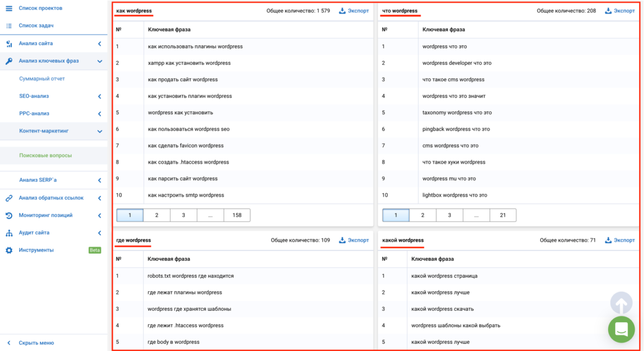Select page 1 in как wordpress pagination
644x351 pixels.
point(130,215)
